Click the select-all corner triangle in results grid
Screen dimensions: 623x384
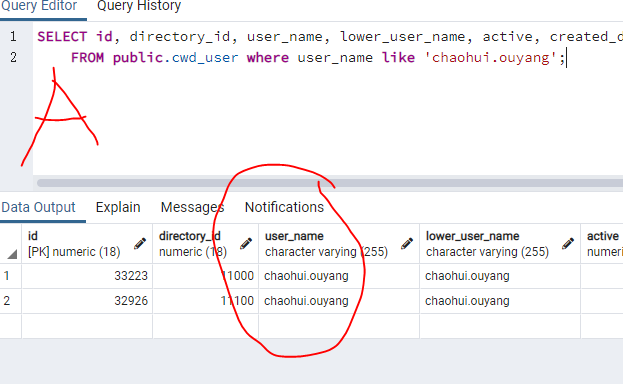12,254
